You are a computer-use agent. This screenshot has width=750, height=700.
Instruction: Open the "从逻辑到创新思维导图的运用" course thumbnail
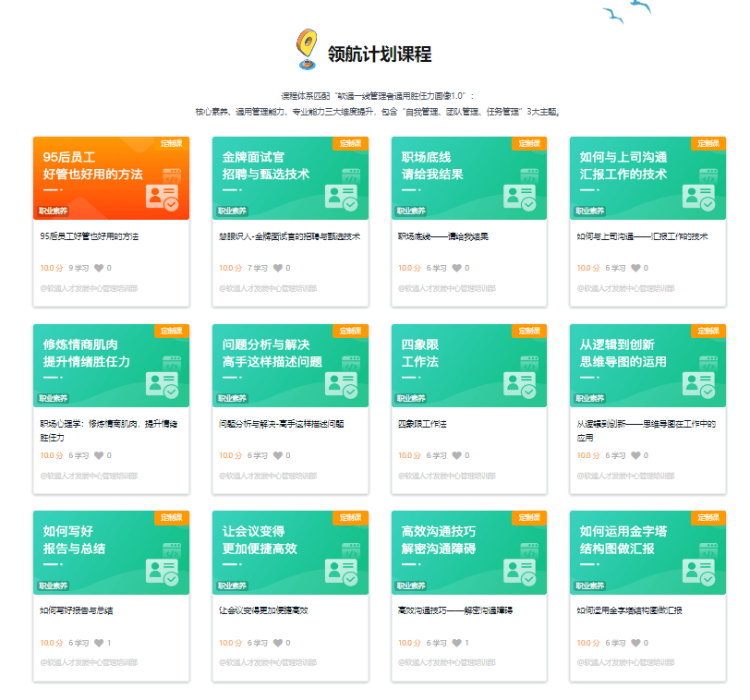647,365
